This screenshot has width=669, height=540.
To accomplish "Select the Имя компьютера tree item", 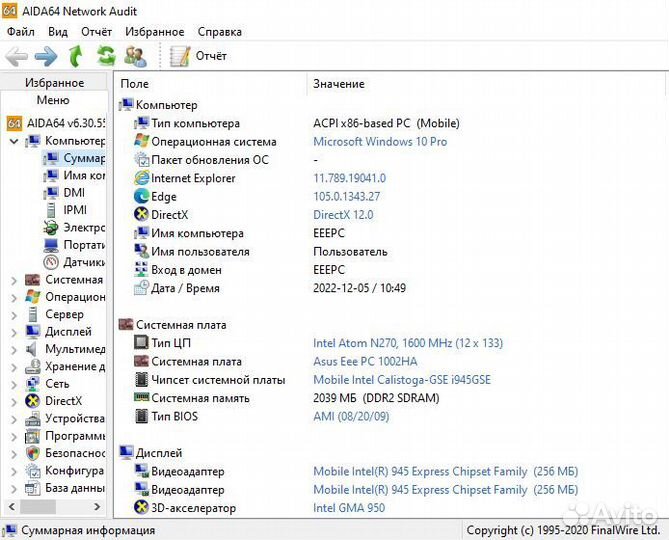I will (x=75, y=175).
